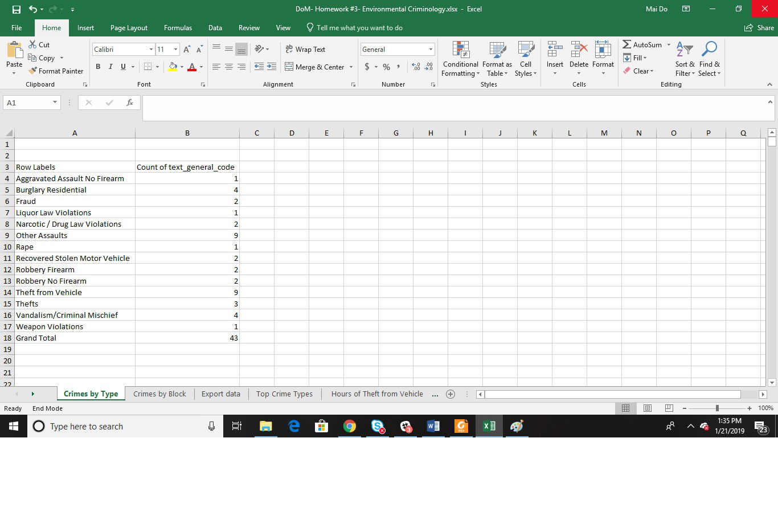Open Excel from the taskbar
Screen dimensions: 778x532
pyautogui.click(x=489, y=426)
